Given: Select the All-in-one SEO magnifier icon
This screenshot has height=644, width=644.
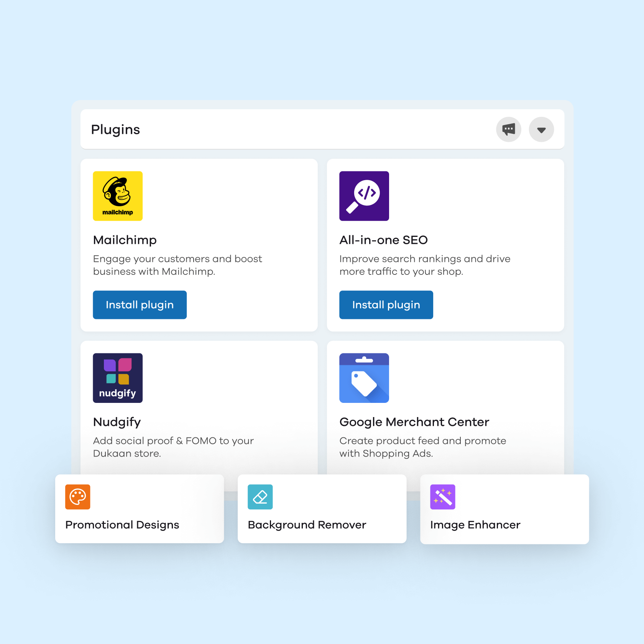Looking at the screenshot, I should (364, 196).
